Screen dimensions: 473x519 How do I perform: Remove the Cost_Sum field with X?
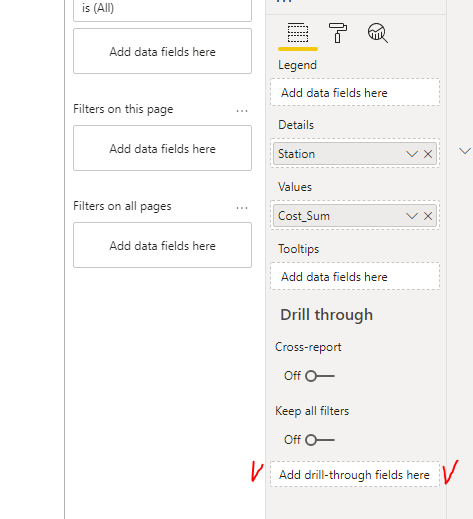point(428,216)
